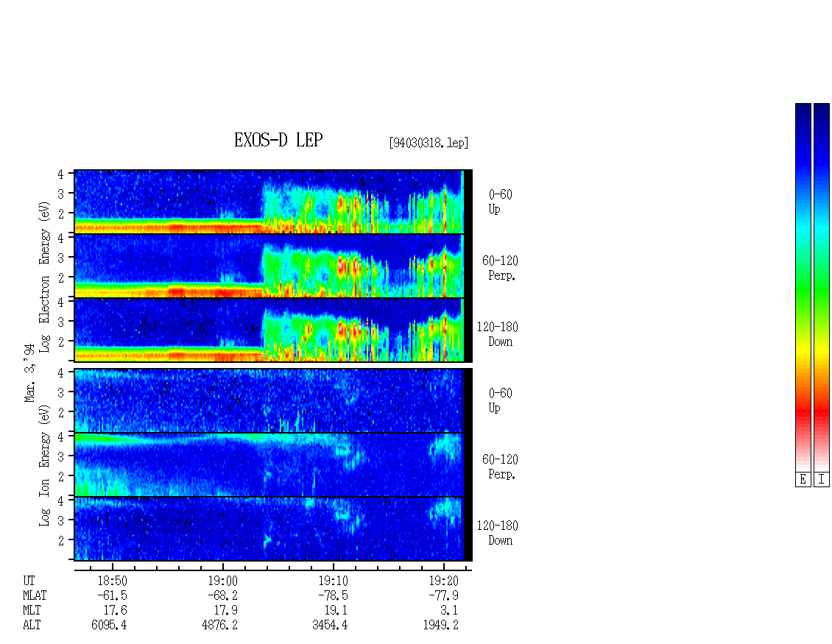Click the 18:50 UT time value

point(113,581)
